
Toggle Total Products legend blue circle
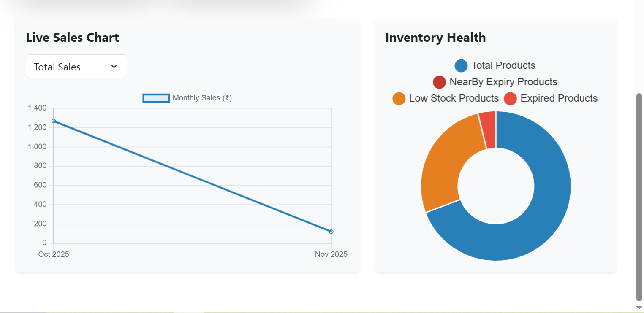pos(461,66)
